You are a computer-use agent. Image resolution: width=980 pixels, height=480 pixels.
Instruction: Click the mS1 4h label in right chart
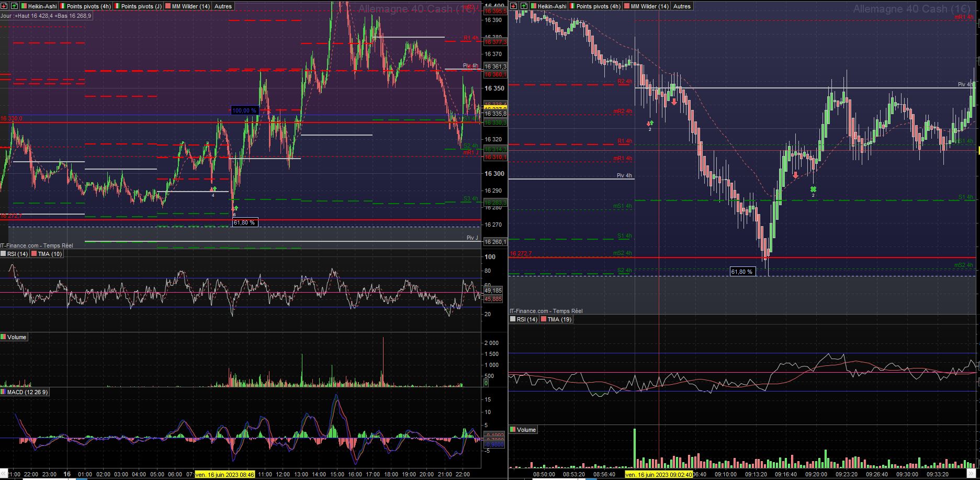coord(623,206)
